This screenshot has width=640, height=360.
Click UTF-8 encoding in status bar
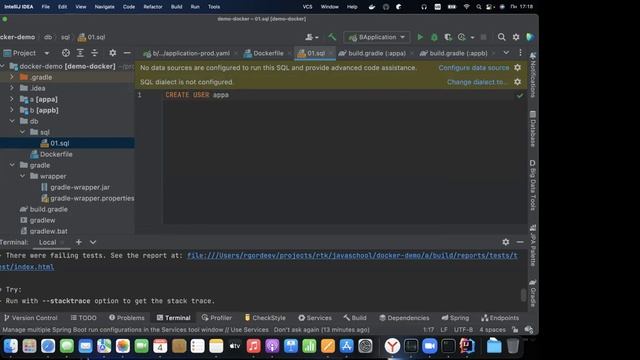pos(463,330)
